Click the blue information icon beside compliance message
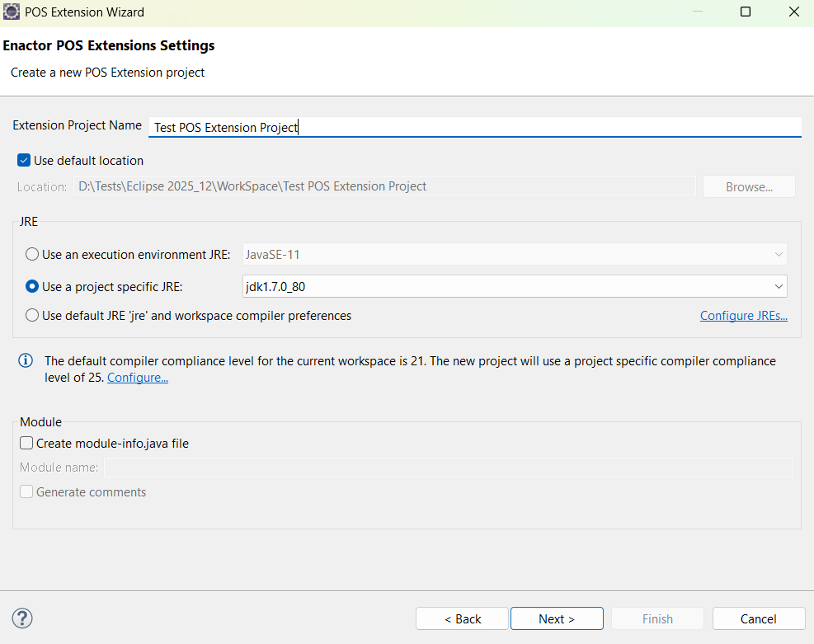Viewport: 814px width, 644px height. coord(26,360)
